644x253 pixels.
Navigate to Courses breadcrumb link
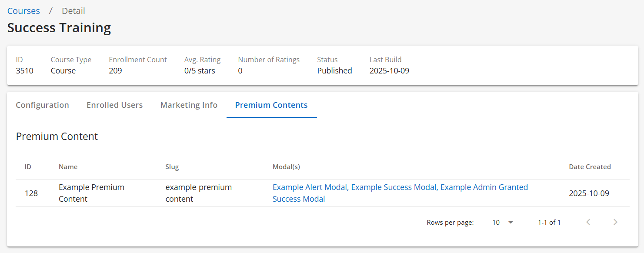(x=23, y=11)
